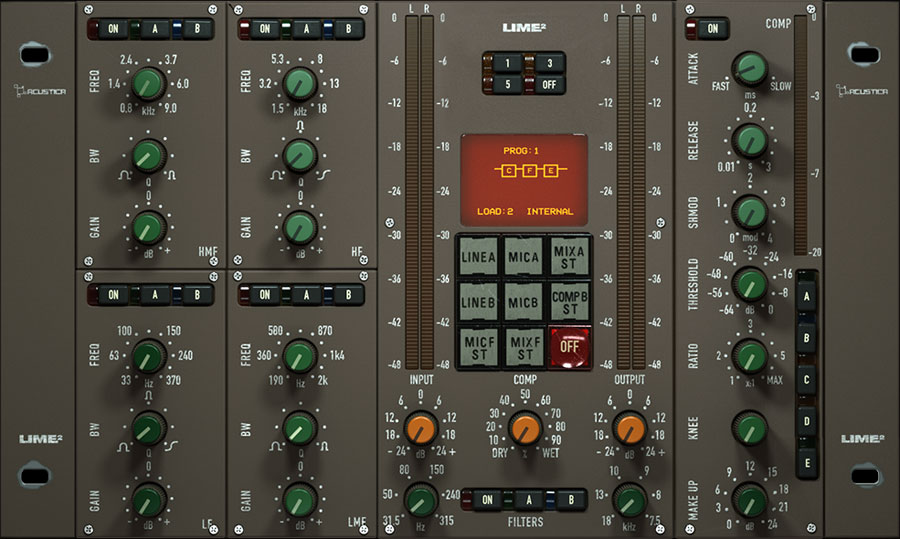This screenshot has height=539, width=900.
Task: Select program button 3
Action: (549, 63)
